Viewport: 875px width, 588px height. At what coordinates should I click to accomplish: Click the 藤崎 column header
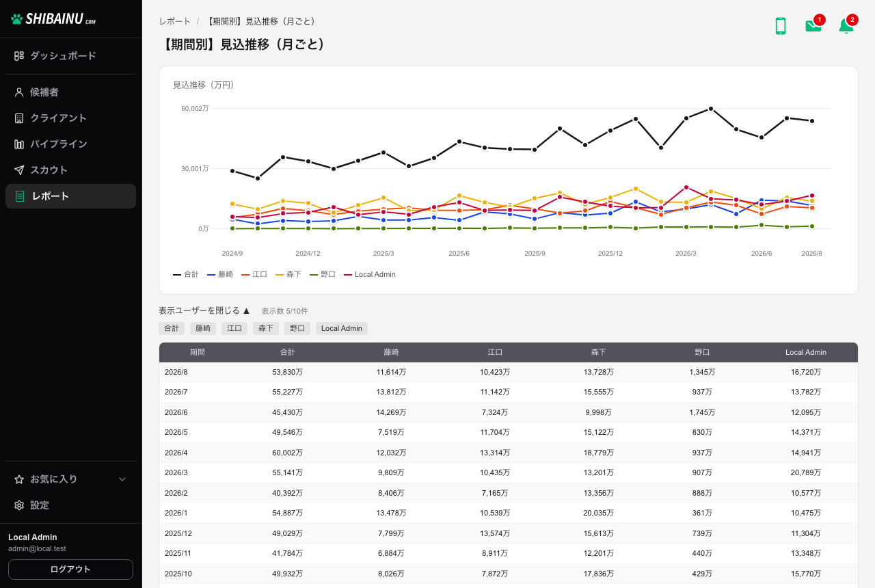tap(391, 352)
